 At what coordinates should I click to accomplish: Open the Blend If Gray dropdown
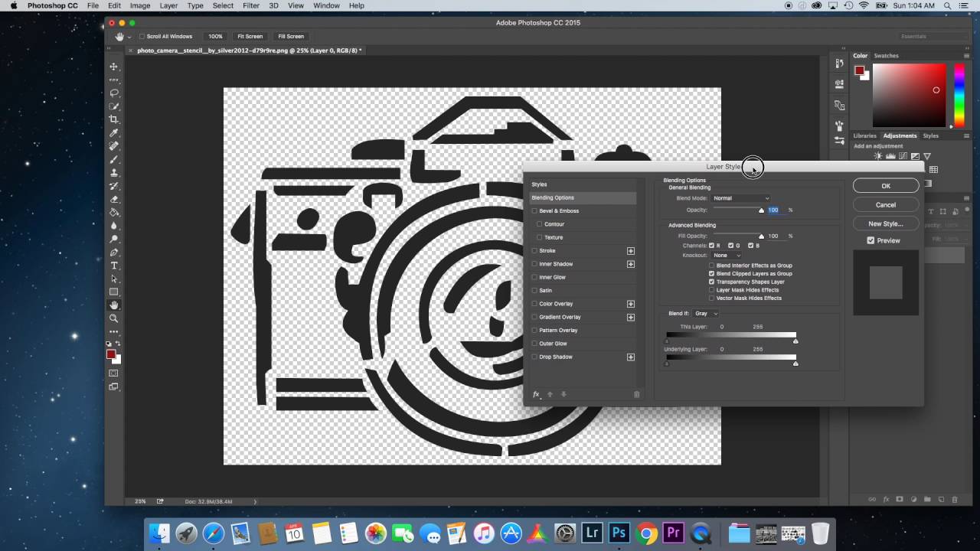point(705,314)
